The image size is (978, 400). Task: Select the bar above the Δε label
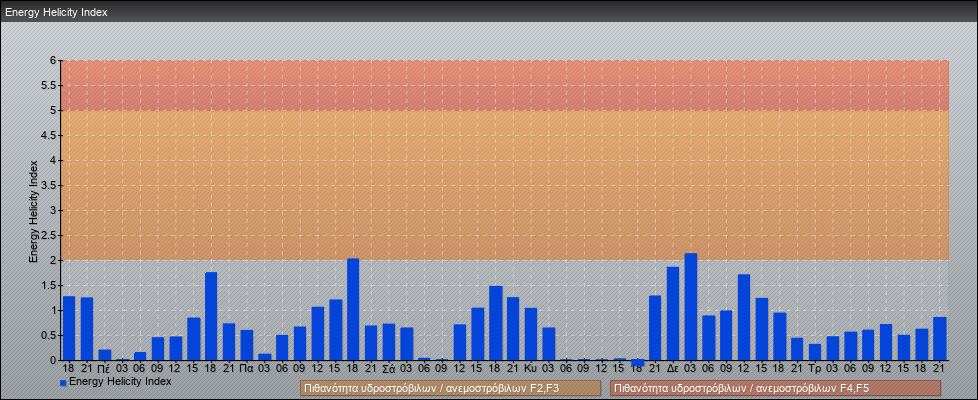[x=673, y=314]
